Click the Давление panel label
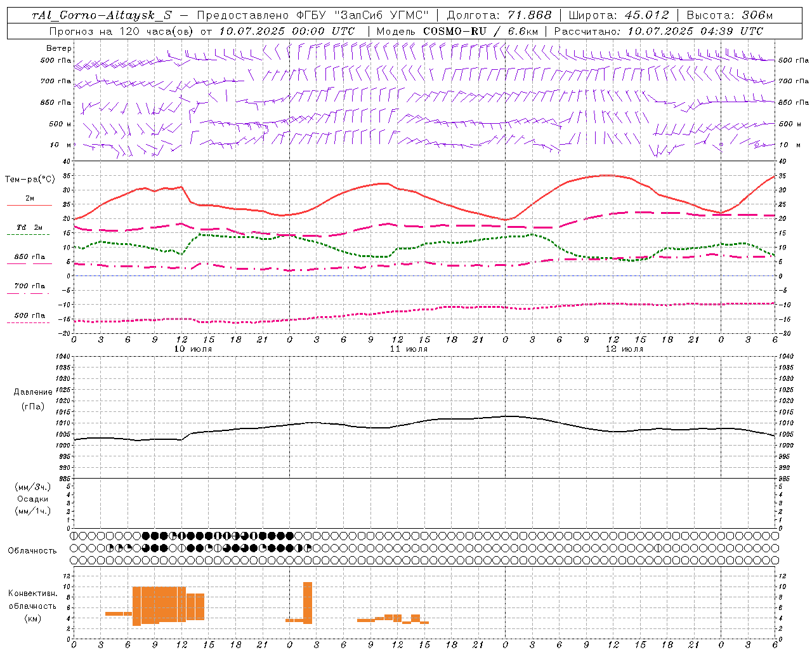This screenshot has height=650, width=812. [x=32, y=392]
